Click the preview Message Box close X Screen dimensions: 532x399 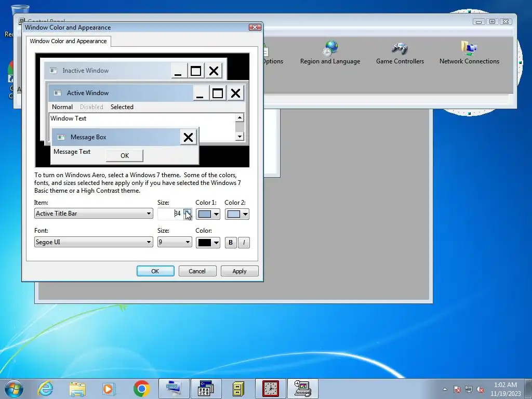click(188, 137)
